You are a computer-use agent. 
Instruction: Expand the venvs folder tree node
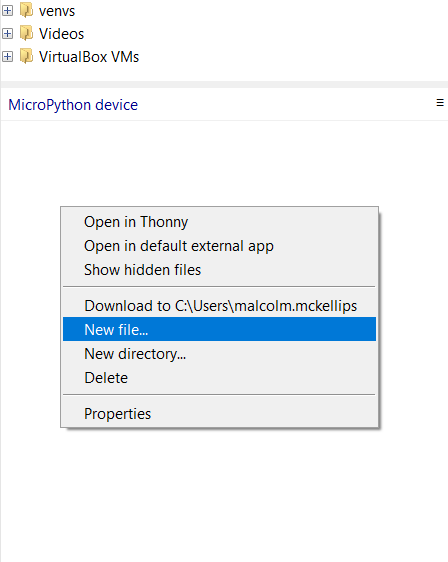(x=7, y=10)
